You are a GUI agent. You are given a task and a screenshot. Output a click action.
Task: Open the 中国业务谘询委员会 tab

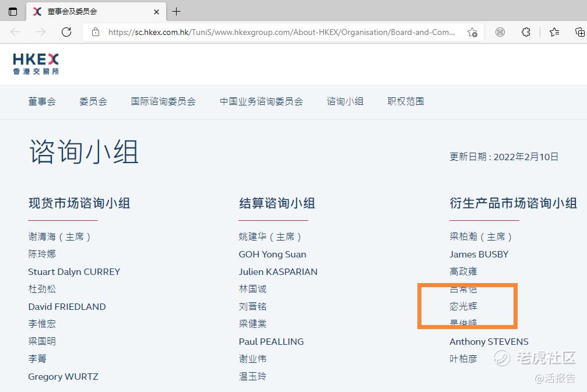[x=261, y=101]
